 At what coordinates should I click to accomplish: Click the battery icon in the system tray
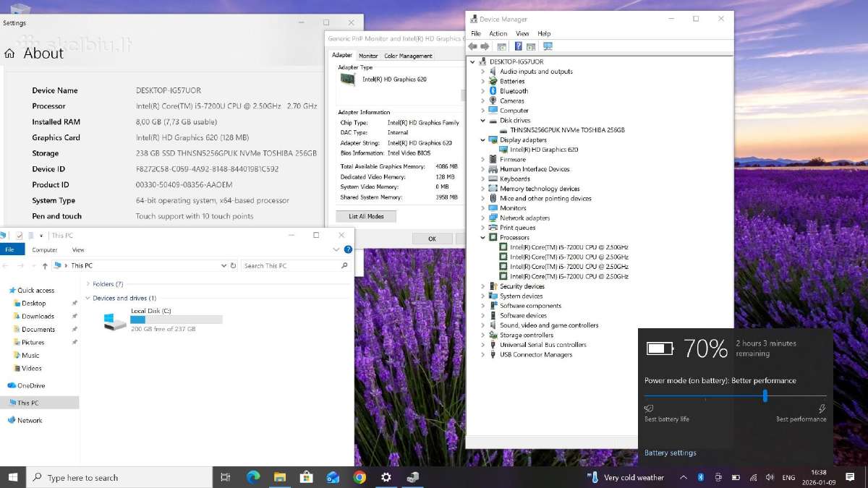(736, 477)
